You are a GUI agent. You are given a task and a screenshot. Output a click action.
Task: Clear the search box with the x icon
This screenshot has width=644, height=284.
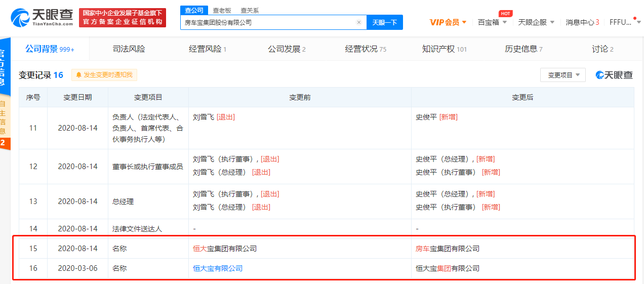359,22
